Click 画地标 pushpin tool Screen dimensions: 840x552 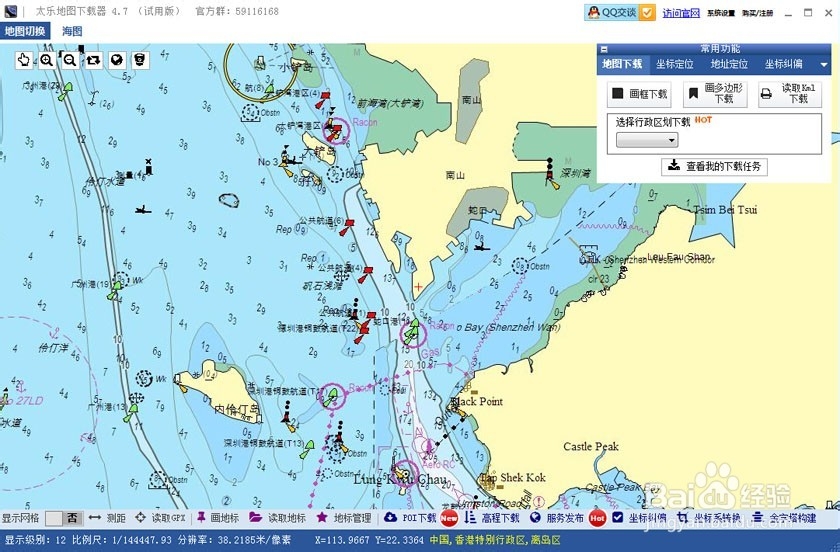click(x=218, y=518)
